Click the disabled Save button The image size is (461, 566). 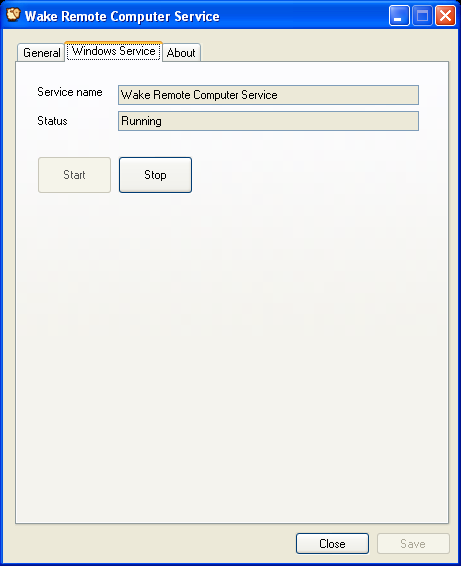(413, 544)
